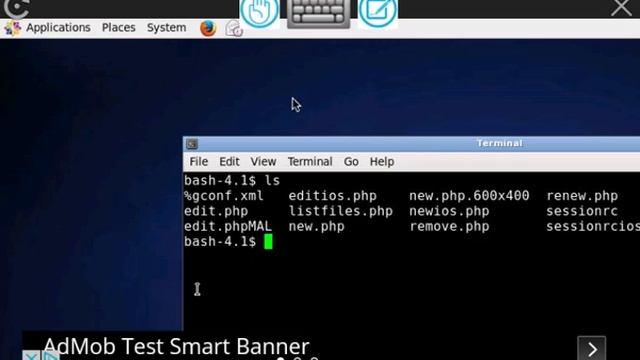The width and height of the screenshot is (640, 360).
Task: Click the file name listfiles.php
Action: click(340, 211)
